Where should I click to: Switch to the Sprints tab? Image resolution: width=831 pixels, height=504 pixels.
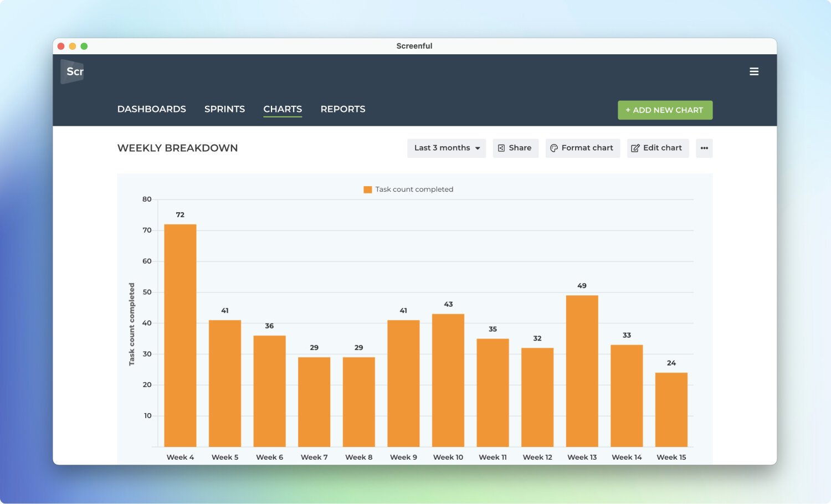tap(224, 109)
